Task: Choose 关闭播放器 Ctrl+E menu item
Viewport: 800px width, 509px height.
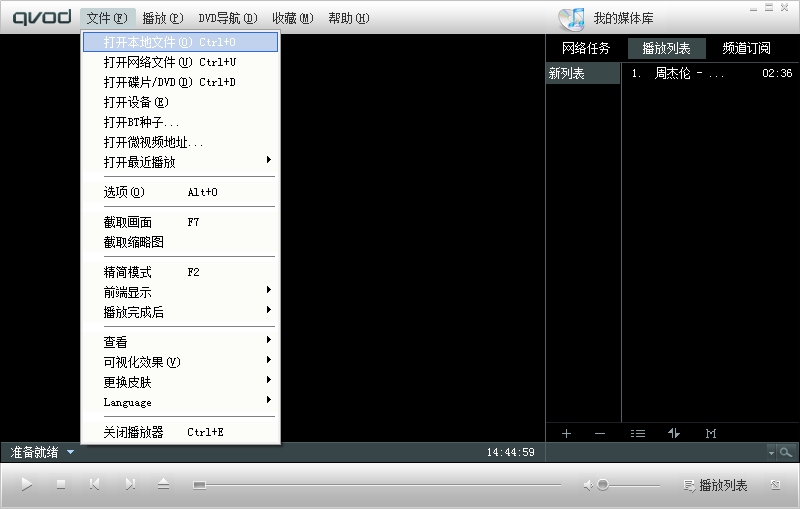Action: pyautogui.click(x=181, y=432)
